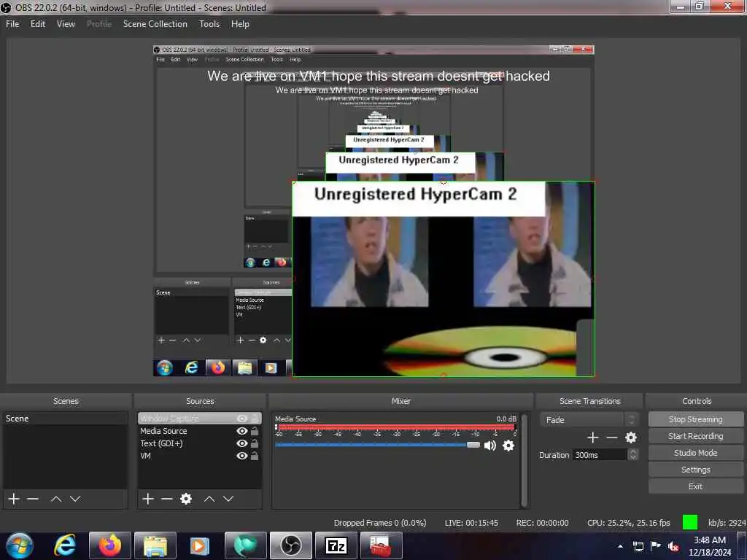
Task: Open the File menu
Action: [12, 24]
